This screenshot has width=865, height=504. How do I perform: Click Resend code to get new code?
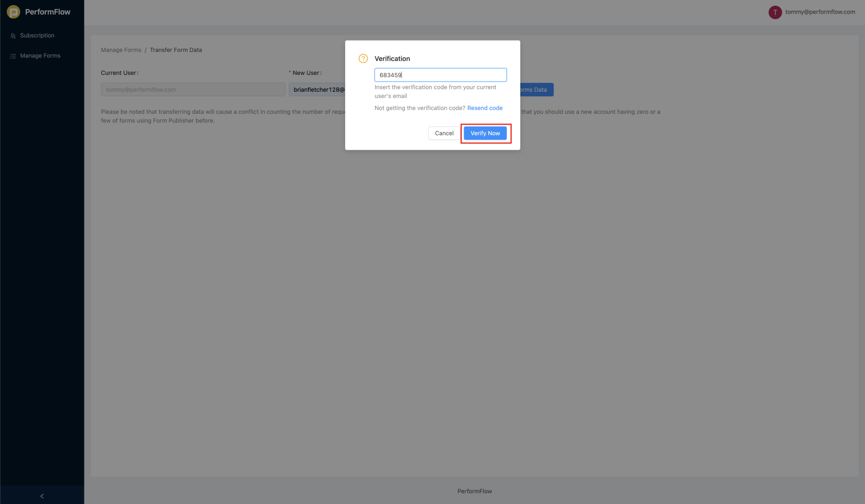tap(484, 108)
